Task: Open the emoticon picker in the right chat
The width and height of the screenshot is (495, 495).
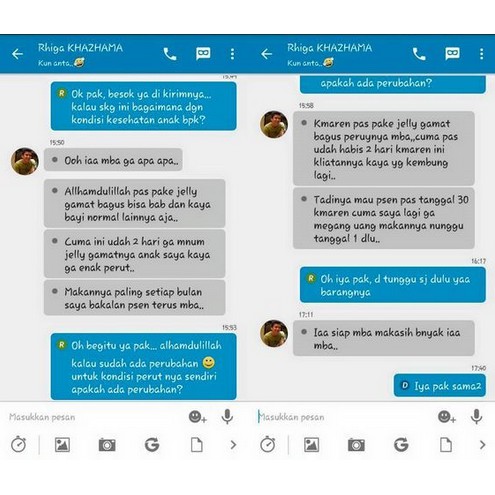Action: point(446,417)
